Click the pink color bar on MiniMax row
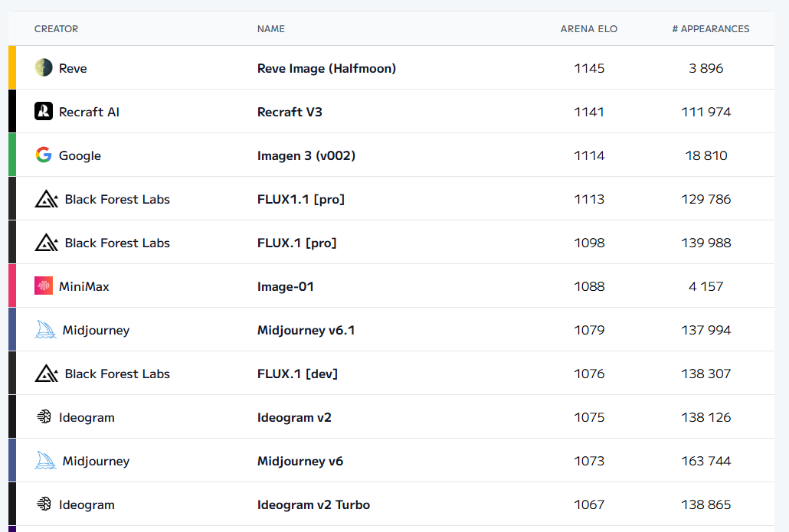Viewport: 789px width, 532px height. [12, 286]
